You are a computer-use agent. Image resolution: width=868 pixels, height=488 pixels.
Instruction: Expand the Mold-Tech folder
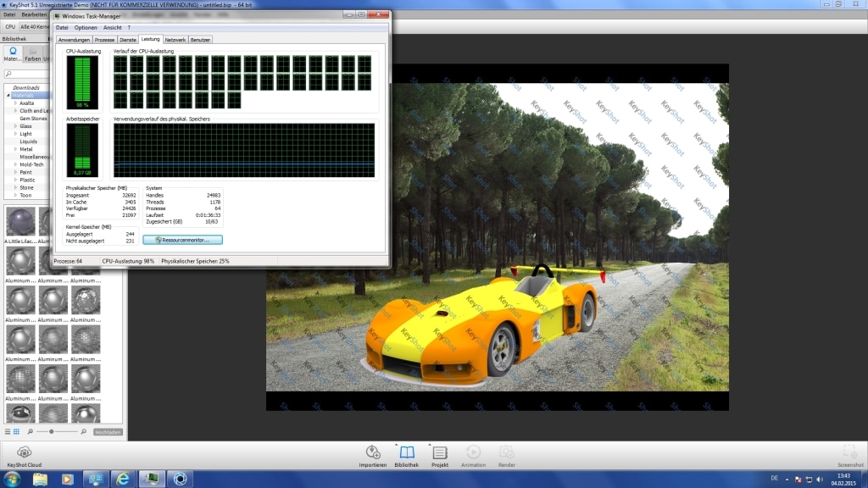tap(15, 164)
